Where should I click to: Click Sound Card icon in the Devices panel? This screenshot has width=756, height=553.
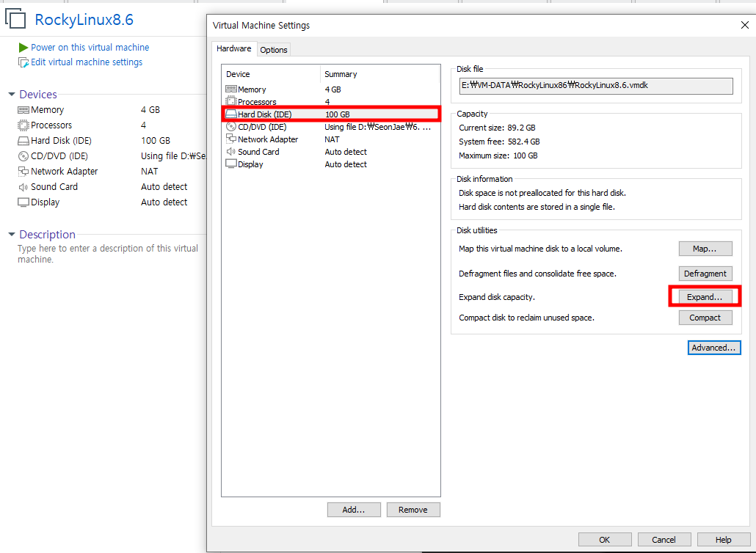(23, 187)
